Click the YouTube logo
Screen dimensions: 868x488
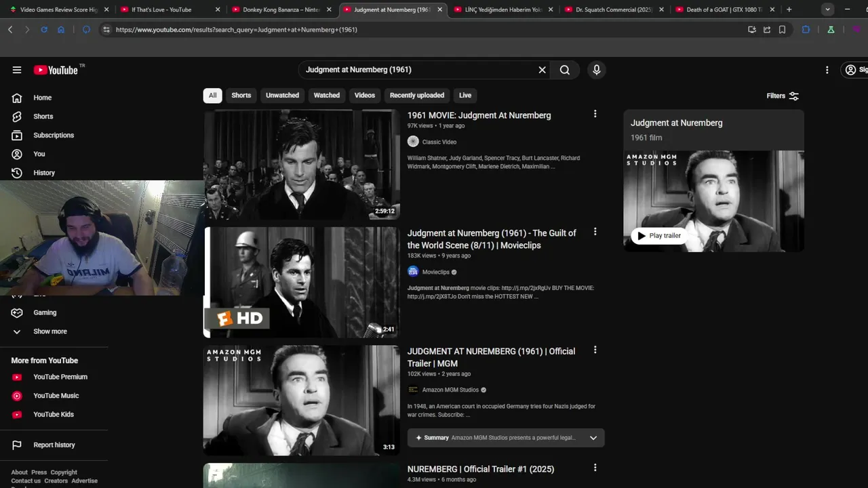click(56, 70)
